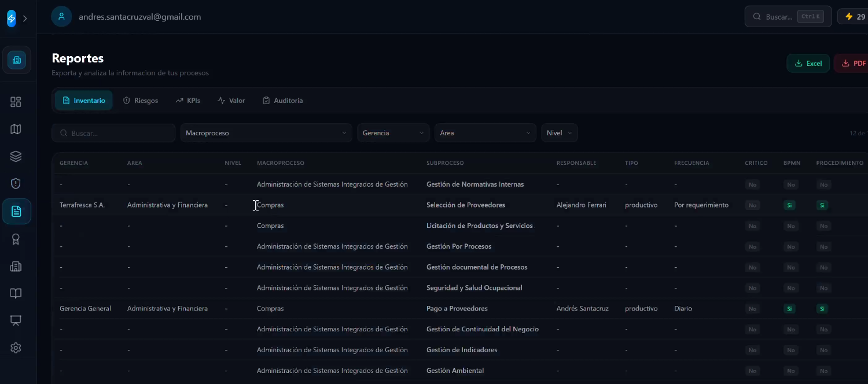Click Gerencia General cell
The image size is (868, 384).
point(85,309)
